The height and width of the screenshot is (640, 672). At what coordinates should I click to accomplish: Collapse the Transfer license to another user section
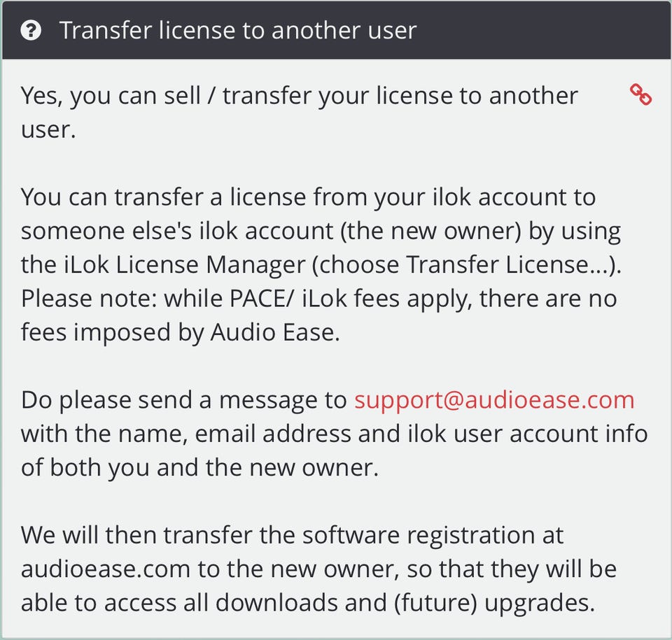[x=238, y=31]
